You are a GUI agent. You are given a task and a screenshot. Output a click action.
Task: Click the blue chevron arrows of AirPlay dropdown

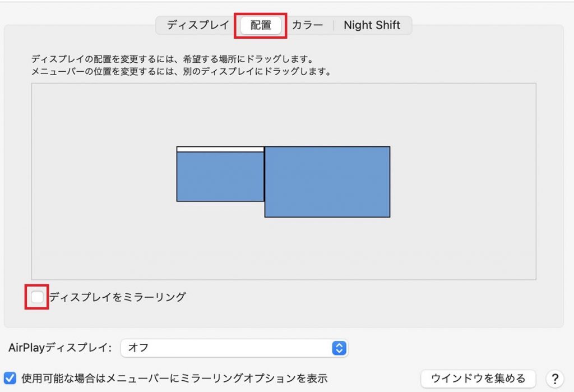(339, 348)
